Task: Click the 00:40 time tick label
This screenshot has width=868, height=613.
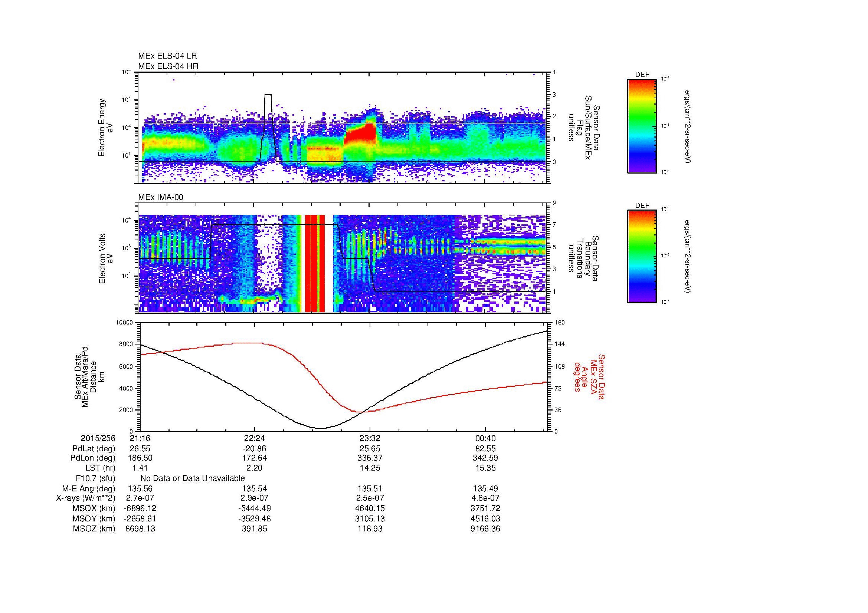Action: tap(485, 438)
